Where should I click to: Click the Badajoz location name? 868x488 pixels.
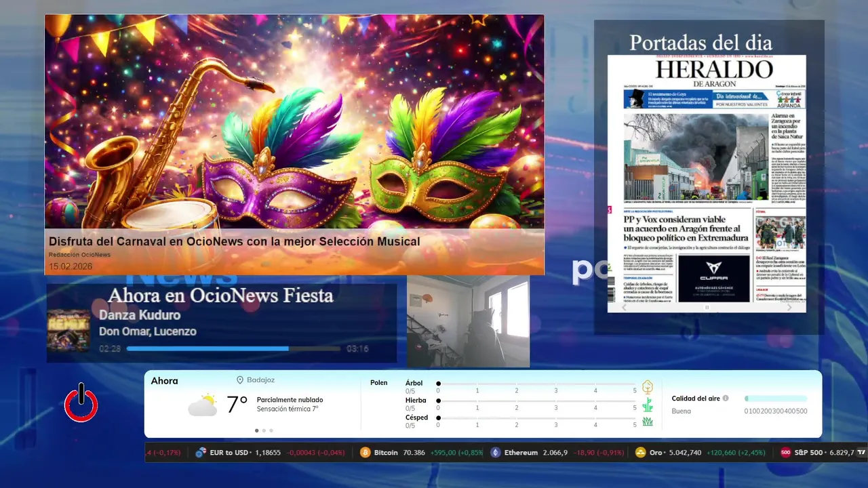260,380
